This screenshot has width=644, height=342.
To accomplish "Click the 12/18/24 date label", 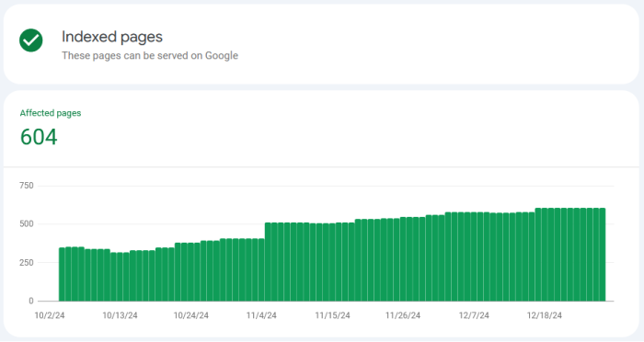I will [545, 315].
